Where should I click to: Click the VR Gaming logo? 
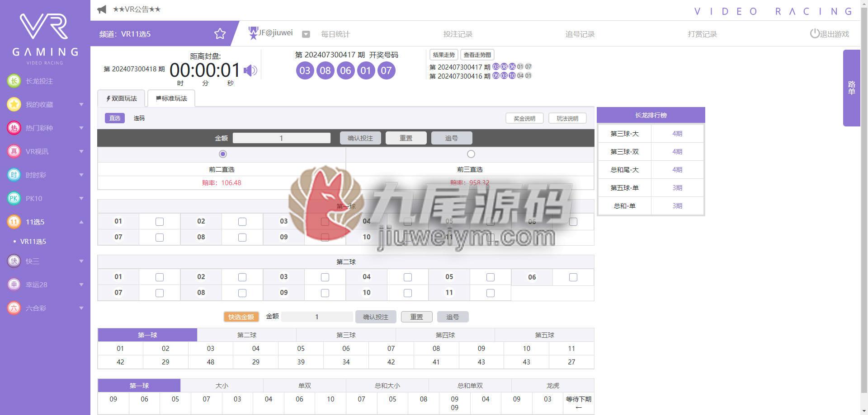click(45, 39)
